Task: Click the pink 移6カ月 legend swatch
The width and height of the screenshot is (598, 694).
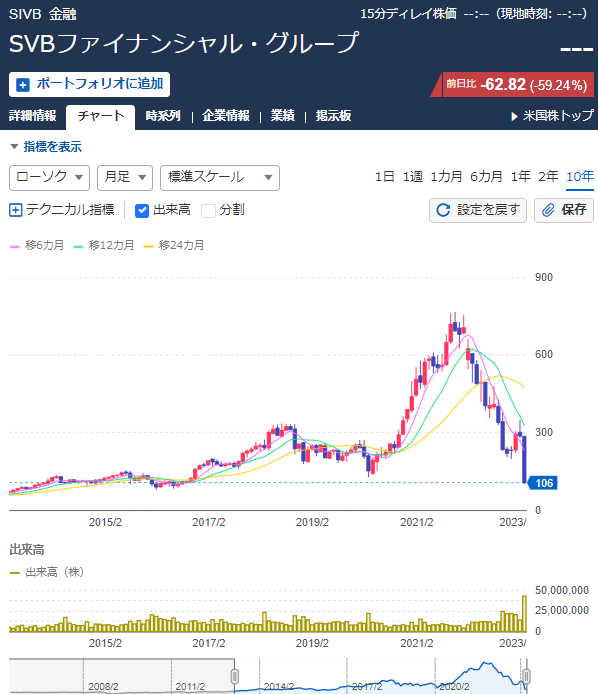Action: [x=15, y=247]
